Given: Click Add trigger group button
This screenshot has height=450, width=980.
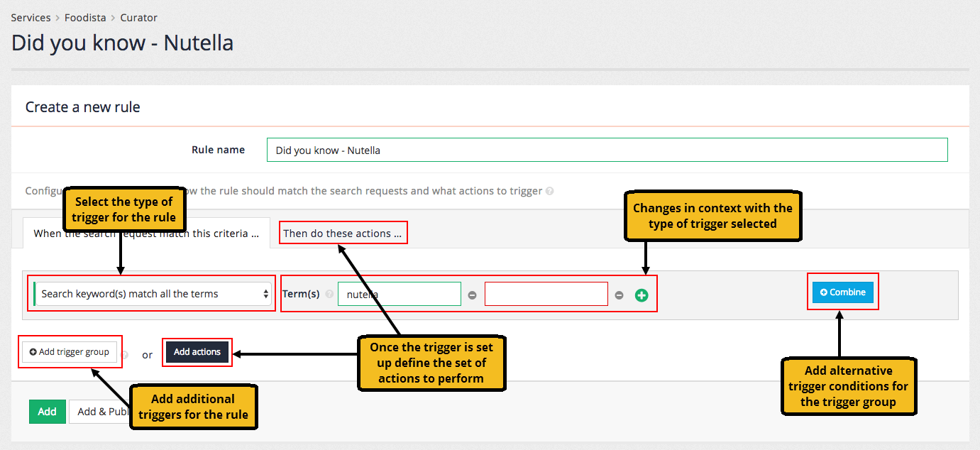Looking at the screenshot, I should pos(70,352).
